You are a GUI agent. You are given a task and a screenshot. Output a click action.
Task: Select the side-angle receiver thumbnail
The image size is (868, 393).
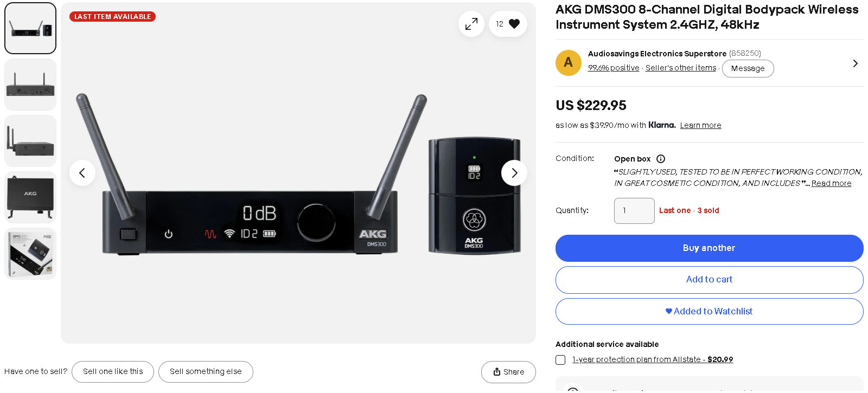click(30, 141)
